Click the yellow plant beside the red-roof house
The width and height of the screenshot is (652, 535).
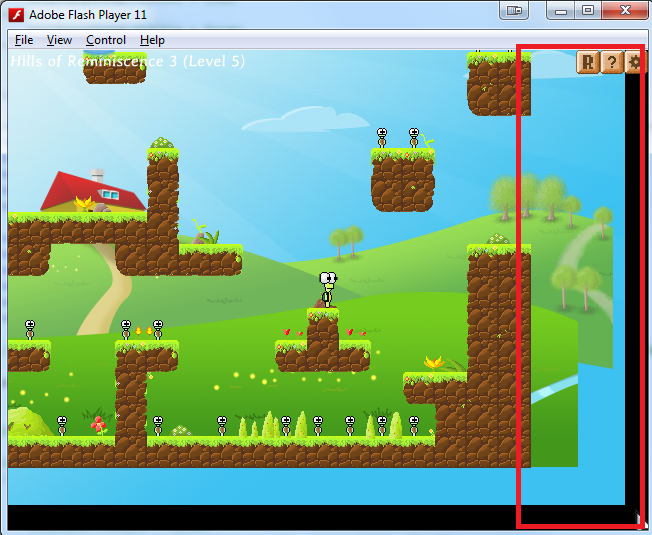84,203
